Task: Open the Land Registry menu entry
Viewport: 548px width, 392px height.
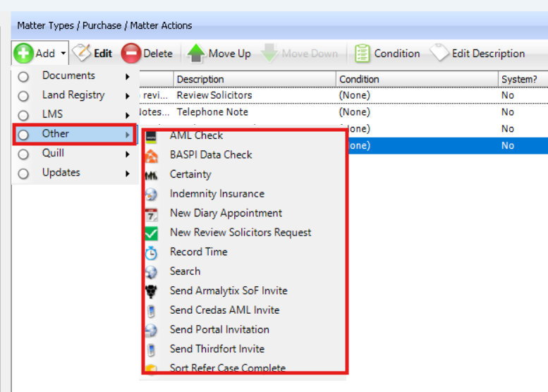Action: click(x=75, y=96)
